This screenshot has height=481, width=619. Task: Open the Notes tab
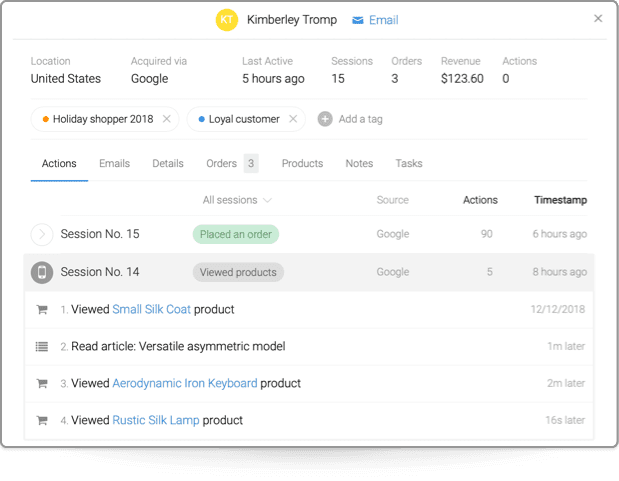point(359,163)
